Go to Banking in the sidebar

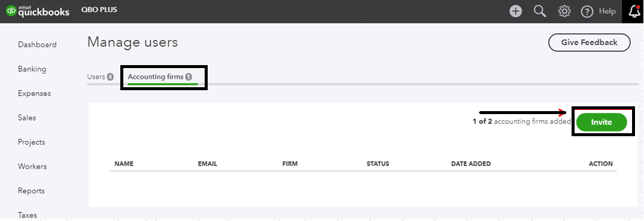[x=32, y=69]
